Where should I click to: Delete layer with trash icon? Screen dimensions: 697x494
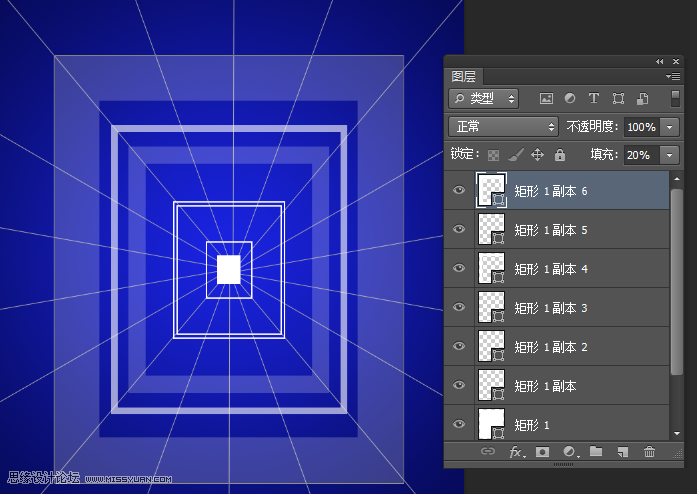coord(649,452)
